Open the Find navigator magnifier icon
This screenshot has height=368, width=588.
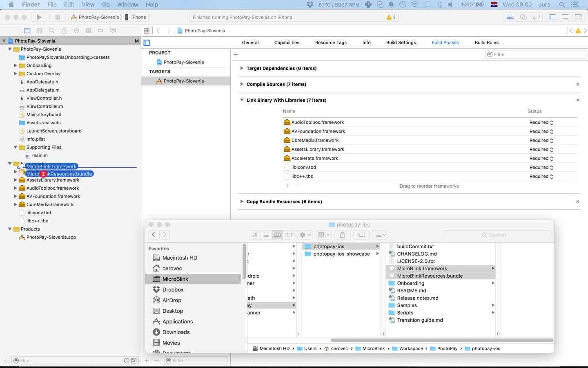tap(52, 31)
